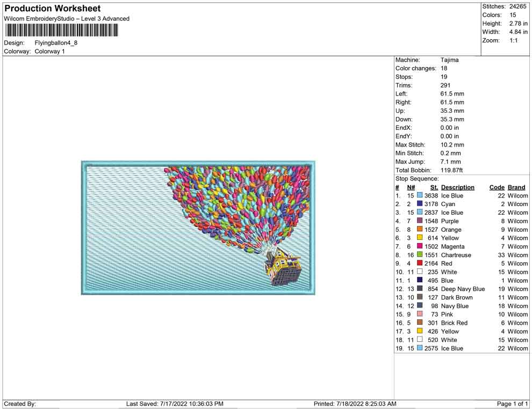Click the barcode under the worksheet title
Screen dimensions: 532x409
(61, 31)
